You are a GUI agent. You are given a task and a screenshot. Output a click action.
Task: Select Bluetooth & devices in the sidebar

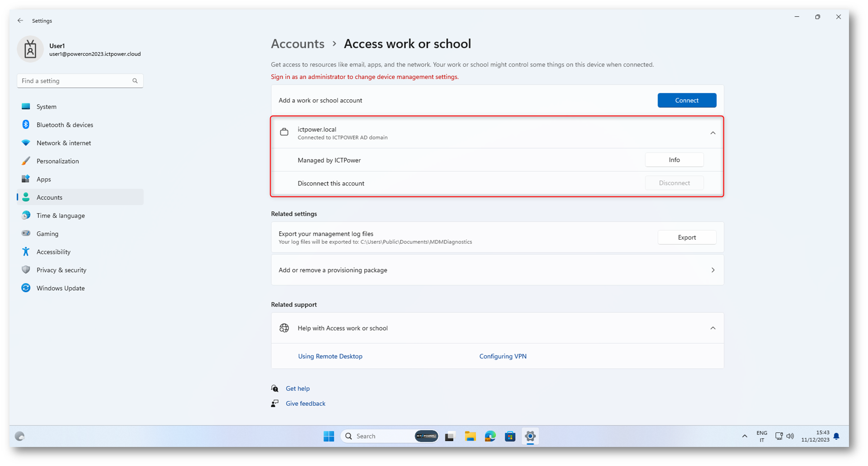80,125
